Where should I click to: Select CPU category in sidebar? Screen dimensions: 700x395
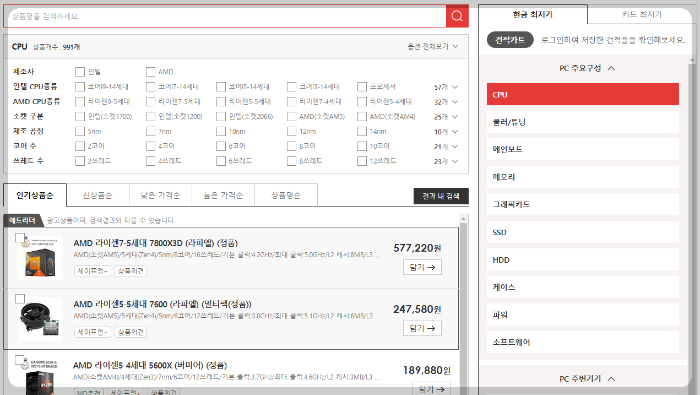[583, 94]
